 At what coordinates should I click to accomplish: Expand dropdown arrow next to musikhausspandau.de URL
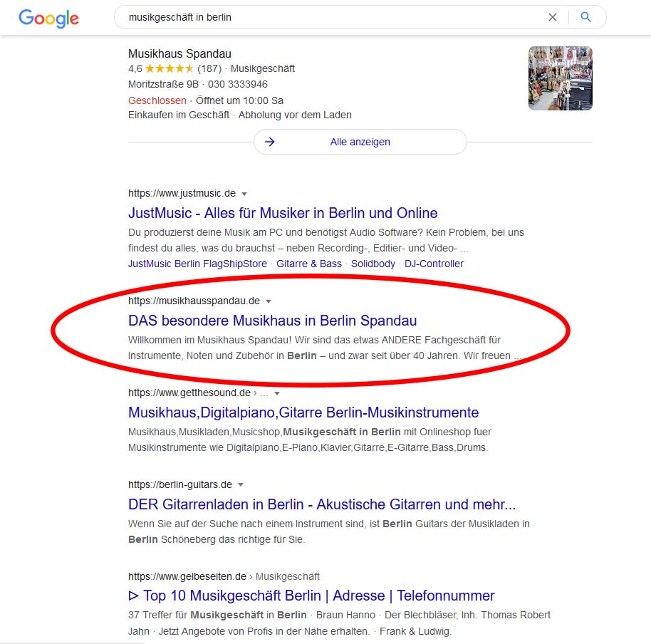click(x=269, y=301)
